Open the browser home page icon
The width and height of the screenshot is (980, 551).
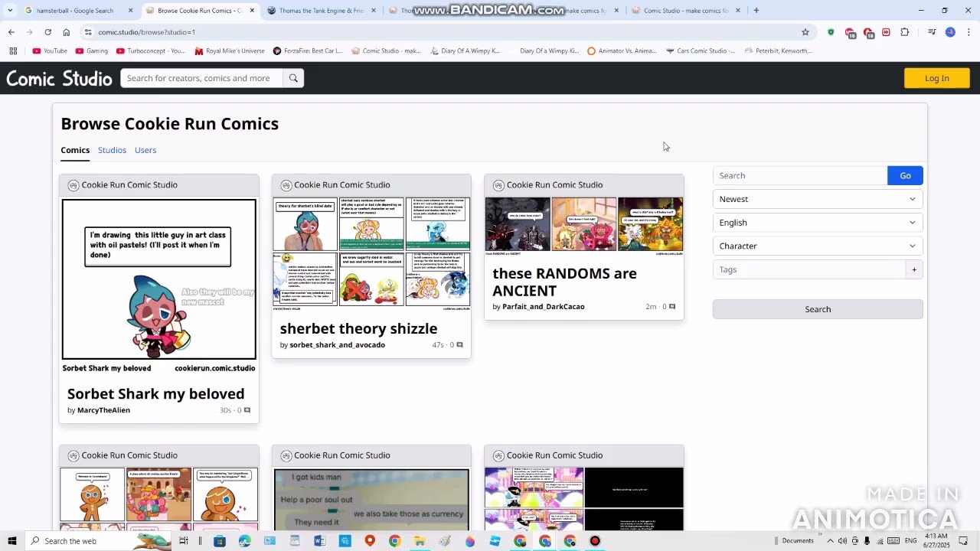pyautogui.click(x=67, y=32)
